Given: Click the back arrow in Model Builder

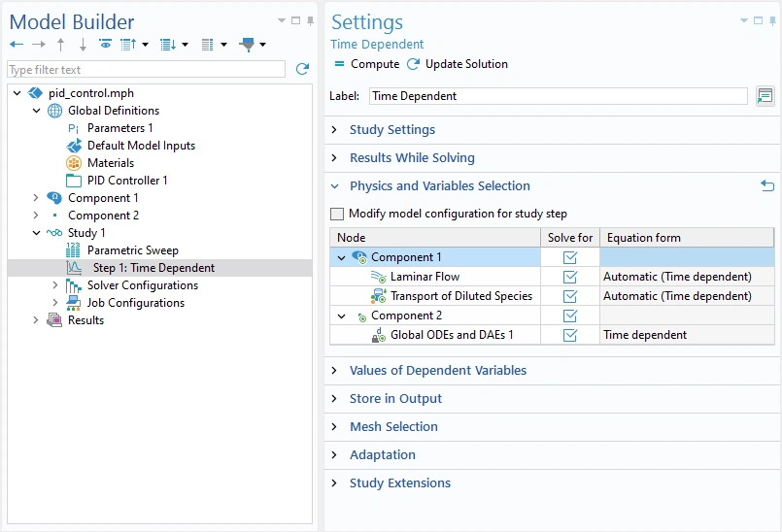Looking at the screenshot, I should pos(17,45).
